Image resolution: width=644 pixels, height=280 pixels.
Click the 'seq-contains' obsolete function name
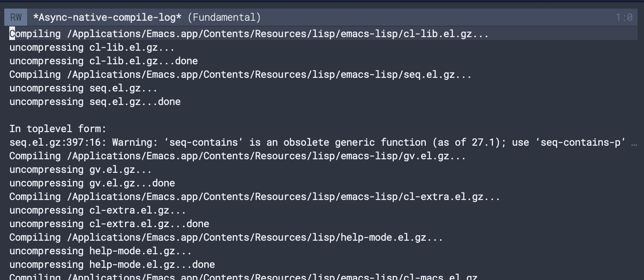tap(203, 142)
